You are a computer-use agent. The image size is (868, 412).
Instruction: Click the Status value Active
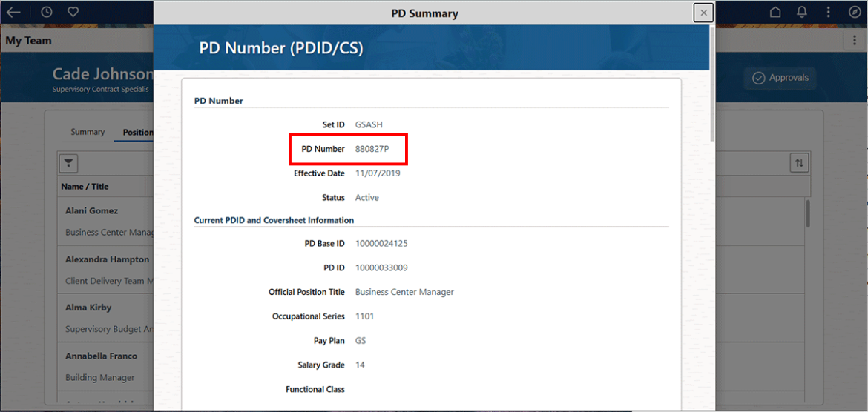367,197
